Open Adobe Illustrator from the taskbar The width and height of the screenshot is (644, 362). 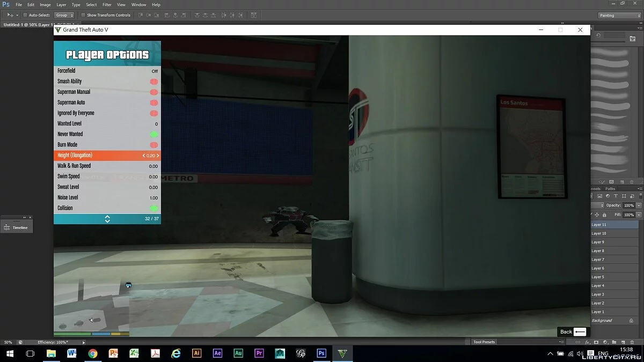197,353
